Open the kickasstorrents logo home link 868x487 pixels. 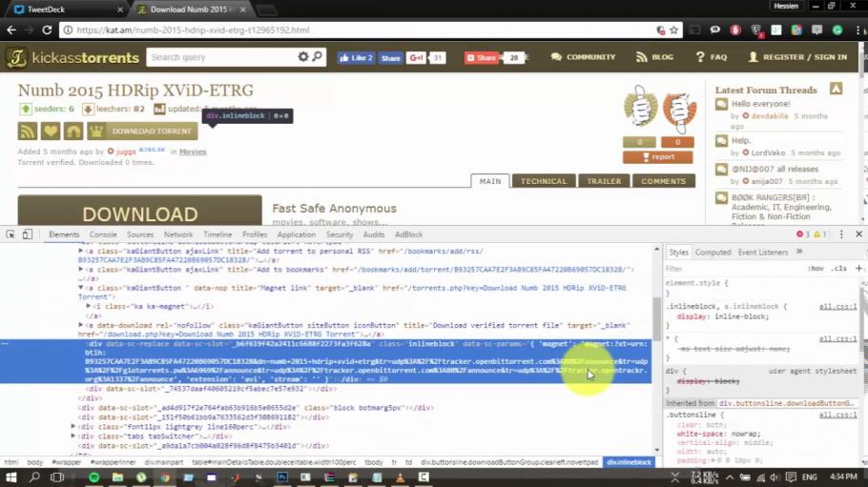tap(72, 57)
